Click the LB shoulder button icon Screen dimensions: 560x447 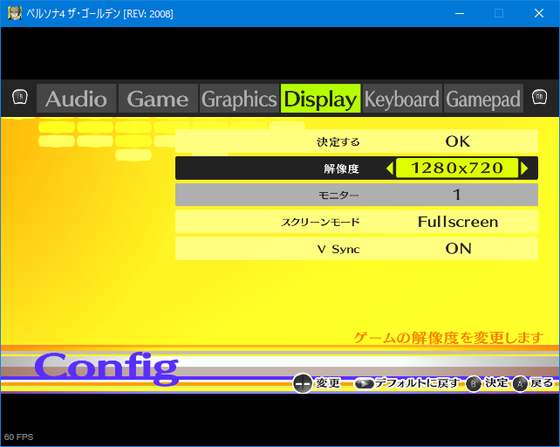(x=20, y=97)
